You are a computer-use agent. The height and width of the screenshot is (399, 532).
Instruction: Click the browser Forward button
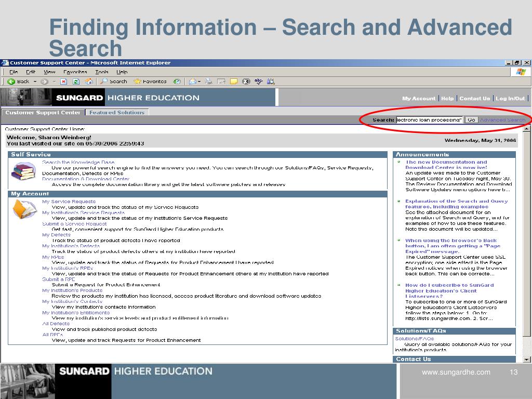(x=45, y=82)
